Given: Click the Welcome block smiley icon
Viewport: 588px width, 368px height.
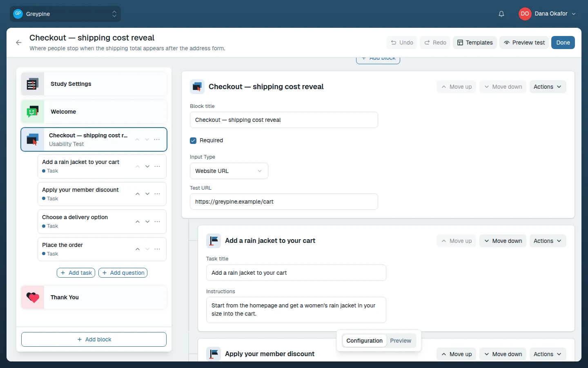Looking at the screenshot, I should coord(33,112).
